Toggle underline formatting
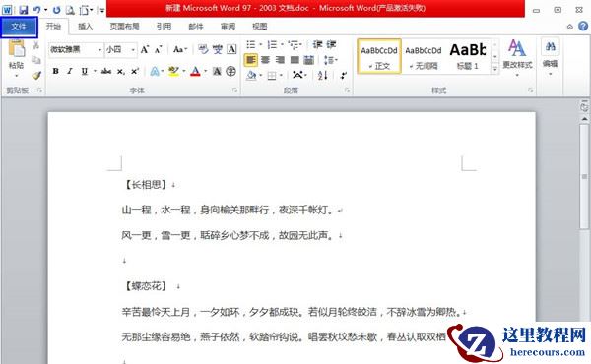The width and height of the screenshot is (591, 364). click(84, 71)
